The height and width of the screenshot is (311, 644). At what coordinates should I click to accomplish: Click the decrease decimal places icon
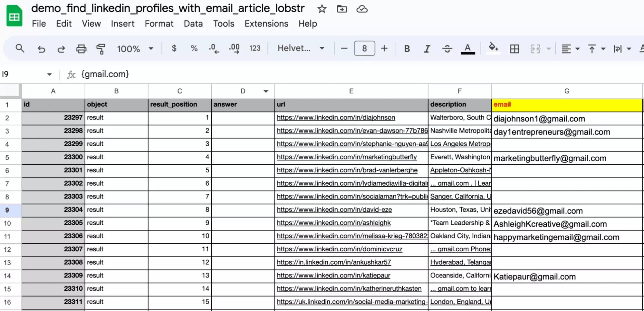pyautogui.click(x=213, y=48)
